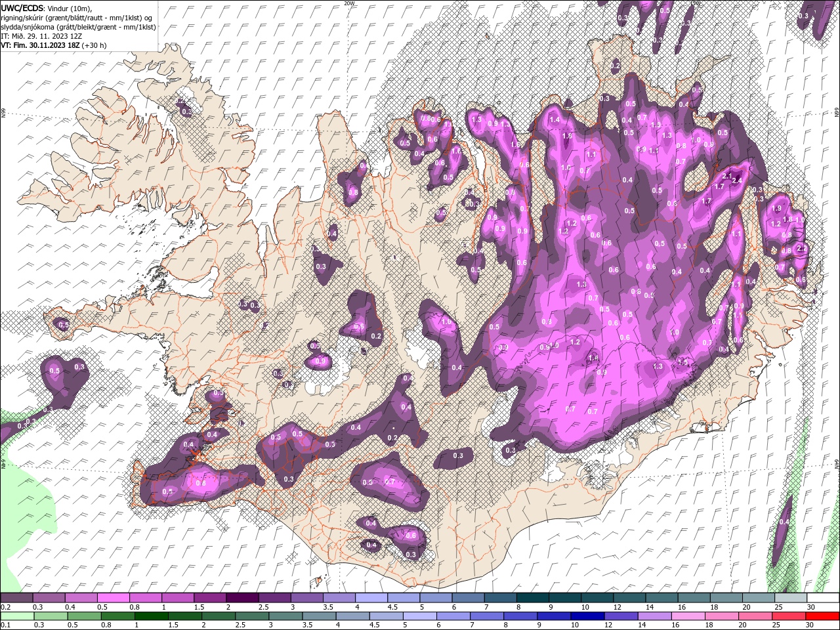Pick the light pink 16 swatch in rain legend
This screenshot has height=630, width=840.
[689, 616]
